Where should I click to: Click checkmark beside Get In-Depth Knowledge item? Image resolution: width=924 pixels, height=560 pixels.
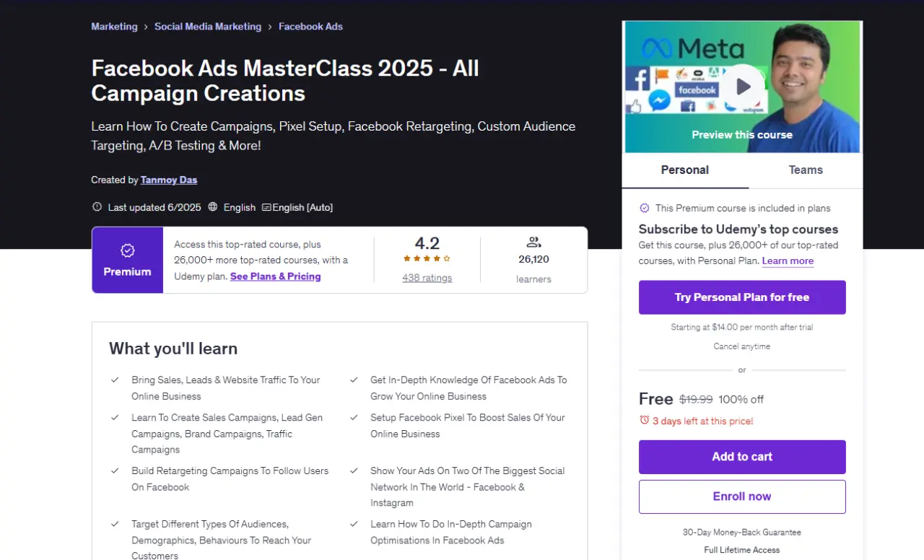(354, 380)
